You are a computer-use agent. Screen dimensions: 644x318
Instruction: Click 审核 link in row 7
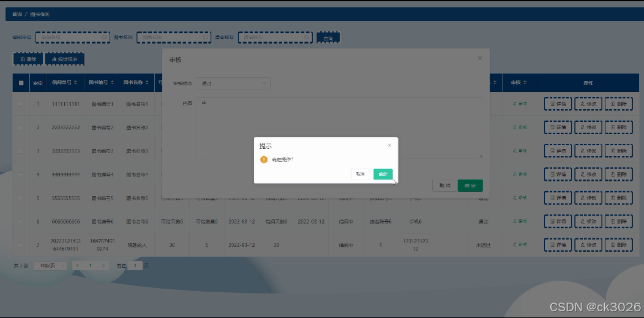(520, 245)
